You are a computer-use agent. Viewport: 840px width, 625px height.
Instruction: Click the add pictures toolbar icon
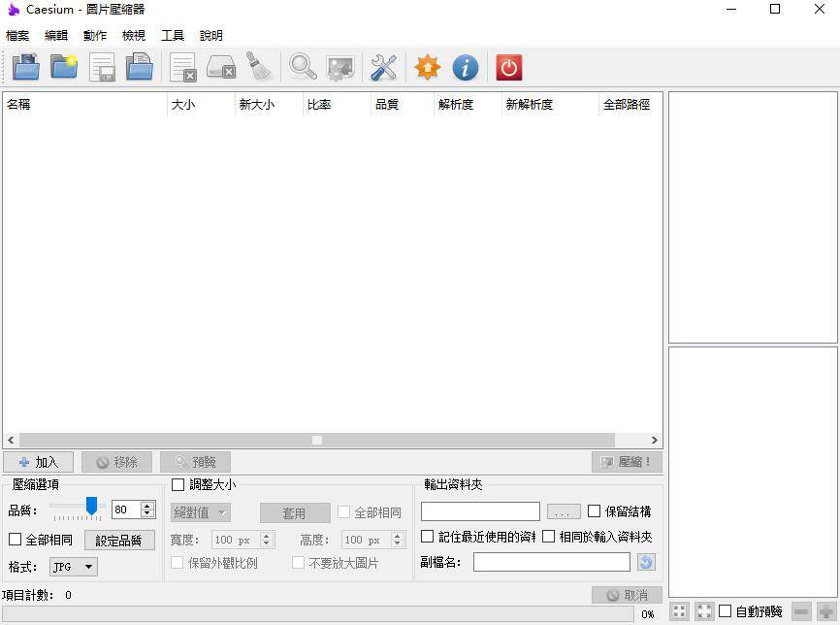[x=26, y=68]
